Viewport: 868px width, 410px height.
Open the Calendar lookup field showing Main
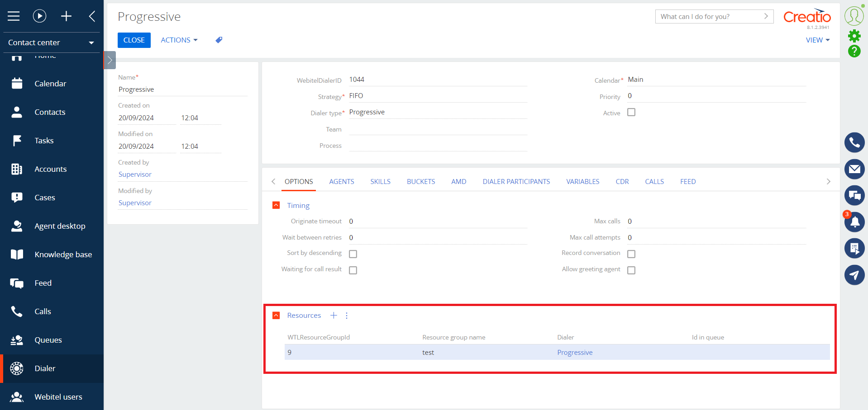coord(716,80)
